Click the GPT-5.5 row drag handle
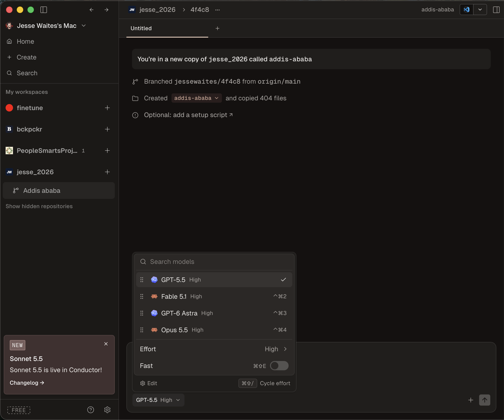This screenshot has height=420, width=504. pos(142,280)
